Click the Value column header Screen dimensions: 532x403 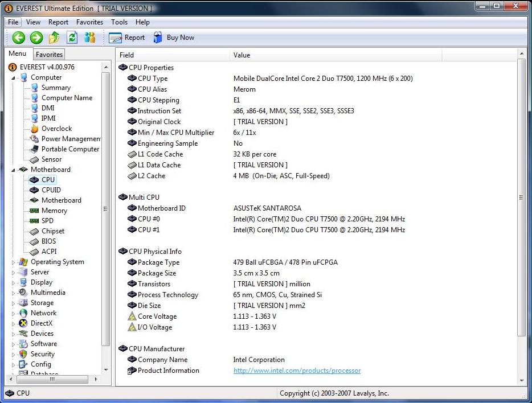tap(336, 55)
